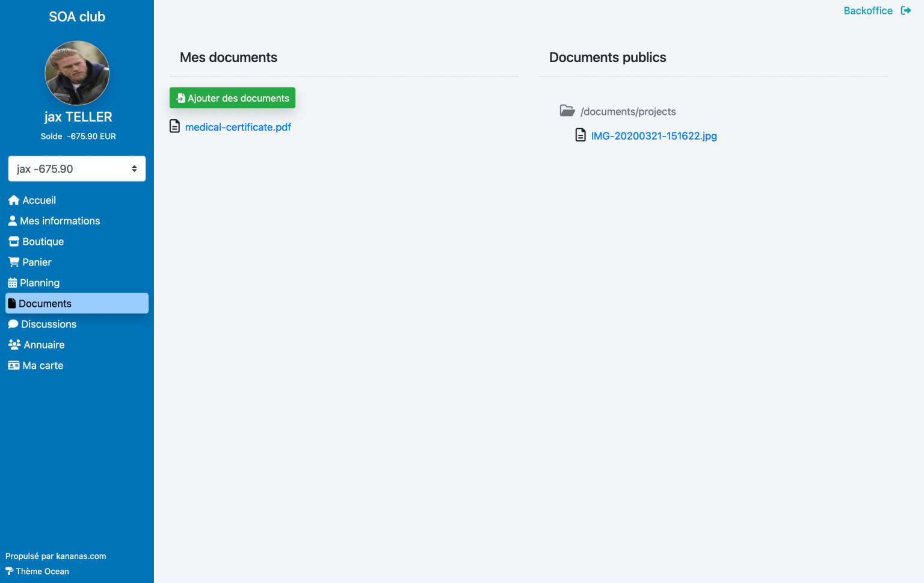Click the people icon beside Annuaire

[14, 345]
